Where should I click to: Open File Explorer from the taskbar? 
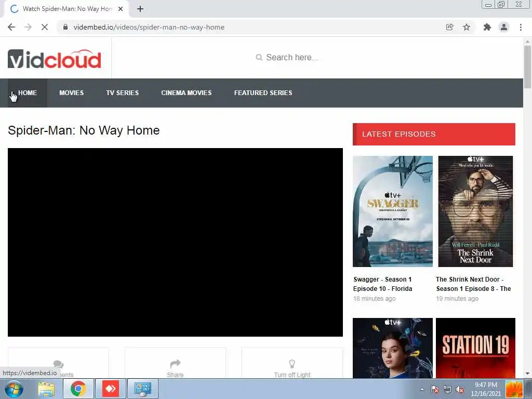tap(46, 389)
